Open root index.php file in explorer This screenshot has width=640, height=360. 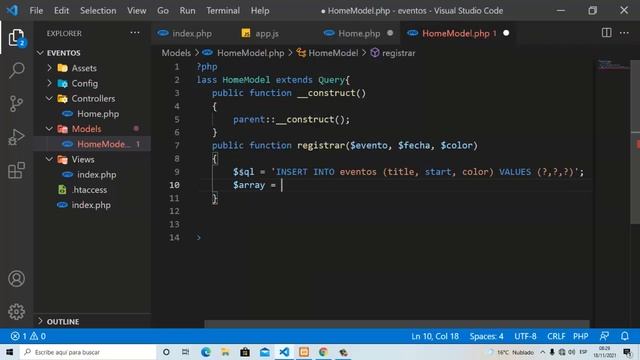click(91, 205)
